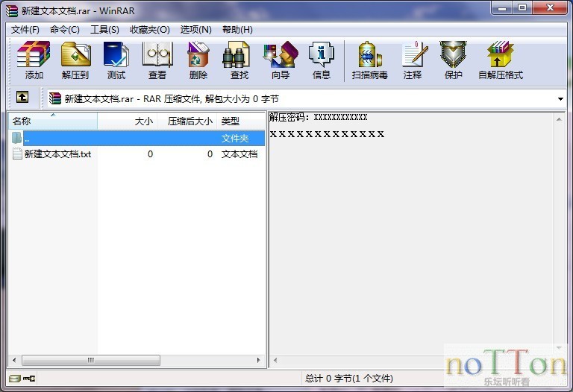Click status text 总计 0 字节(1 个文件)

(349, 379)
